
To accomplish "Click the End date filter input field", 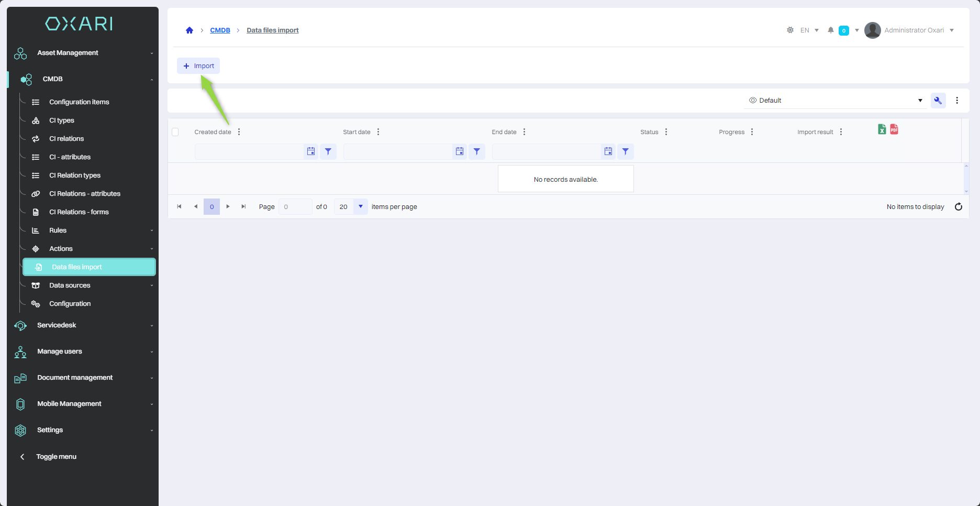I will click(x=546, y=151).
